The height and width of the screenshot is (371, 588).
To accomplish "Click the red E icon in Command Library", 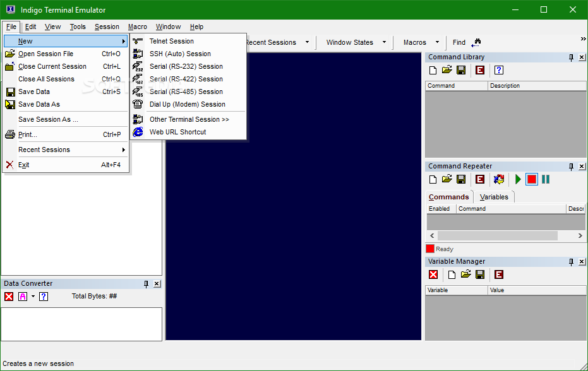I will [479, 70].
